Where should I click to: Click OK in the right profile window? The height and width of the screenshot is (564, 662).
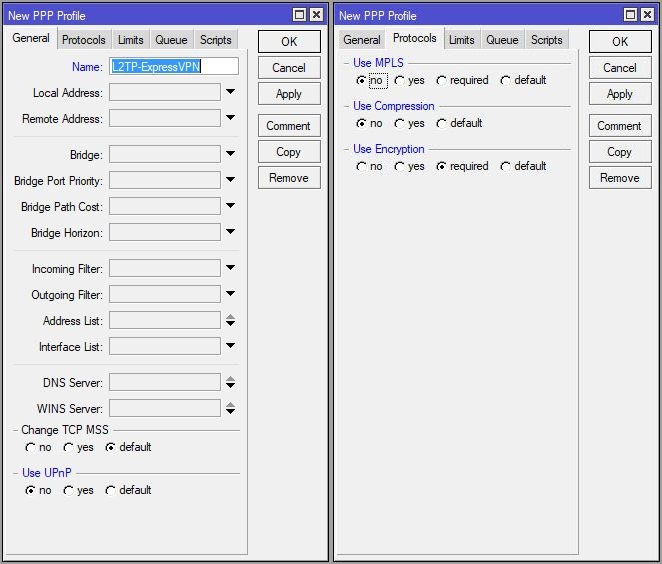[620, 41]
